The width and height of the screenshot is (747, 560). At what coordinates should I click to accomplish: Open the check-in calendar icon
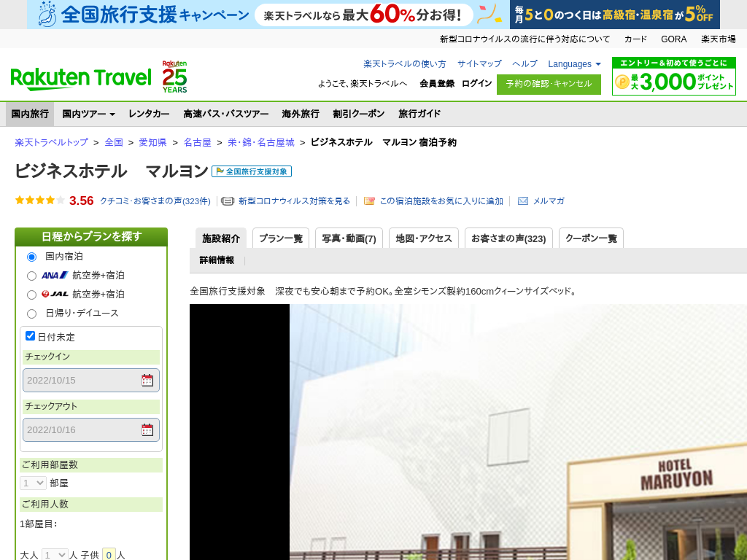click(x=147, y=380)
